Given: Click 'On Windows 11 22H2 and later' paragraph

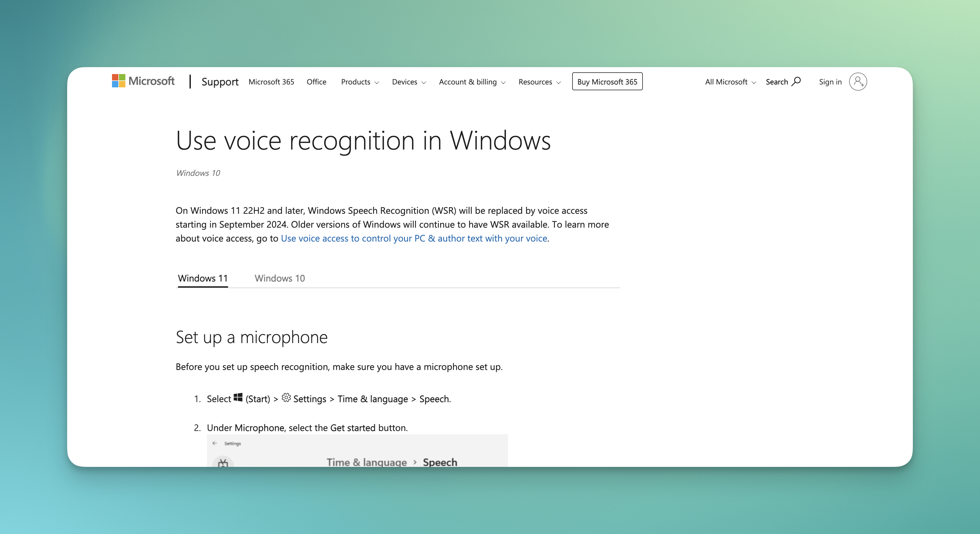Looking at the screenshot, I should [392, 224].
